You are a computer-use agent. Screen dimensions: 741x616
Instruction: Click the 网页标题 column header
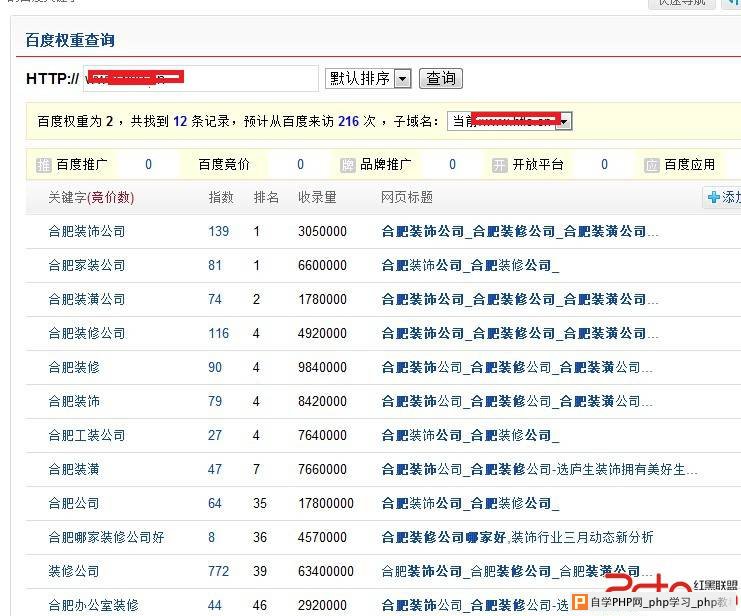click(x=407, y=197)
